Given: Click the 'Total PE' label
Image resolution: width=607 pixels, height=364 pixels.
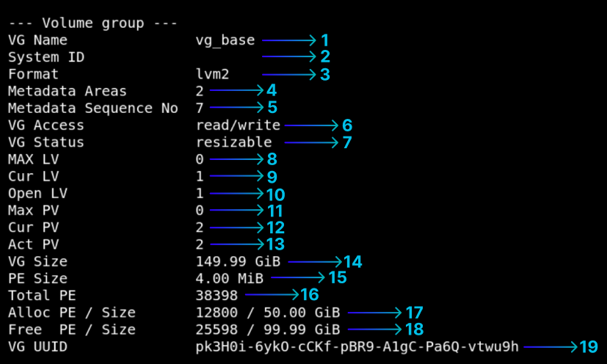Looking at the screenshot, I should [42, 296].
